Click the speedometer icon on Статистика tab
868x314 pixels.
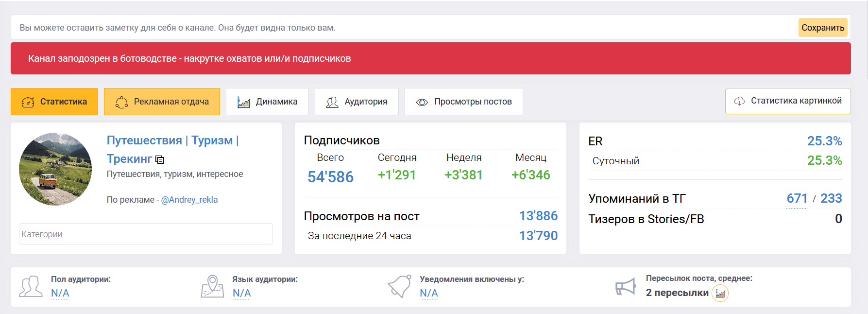pyautogui.click(x=28, y=102)
